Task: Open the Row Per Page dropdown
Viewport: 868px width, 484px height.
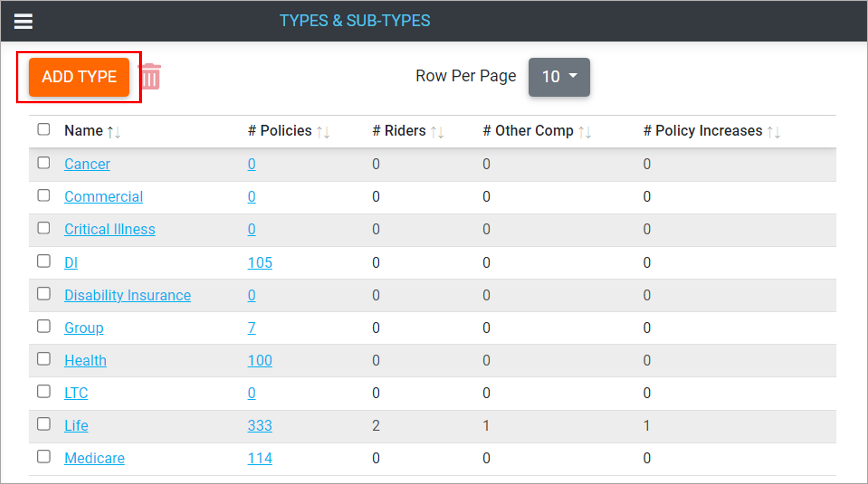Action: [x=559, y=77]
